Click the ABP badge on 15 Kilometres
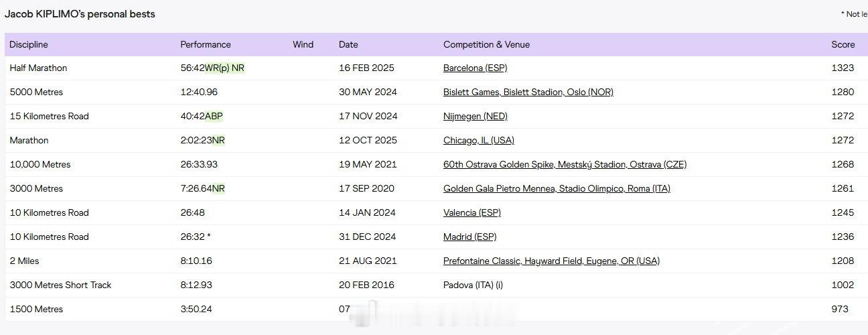 coord(214,116)
